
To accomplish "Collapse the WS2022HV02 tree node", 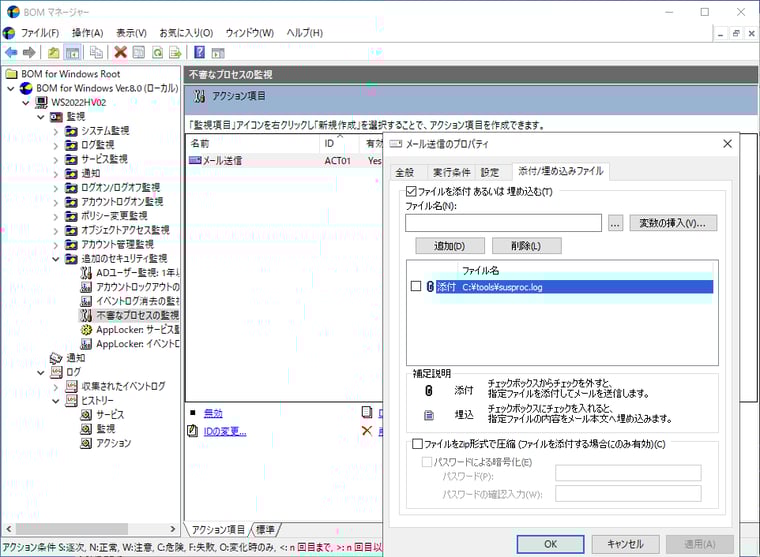I will point(26,103).
